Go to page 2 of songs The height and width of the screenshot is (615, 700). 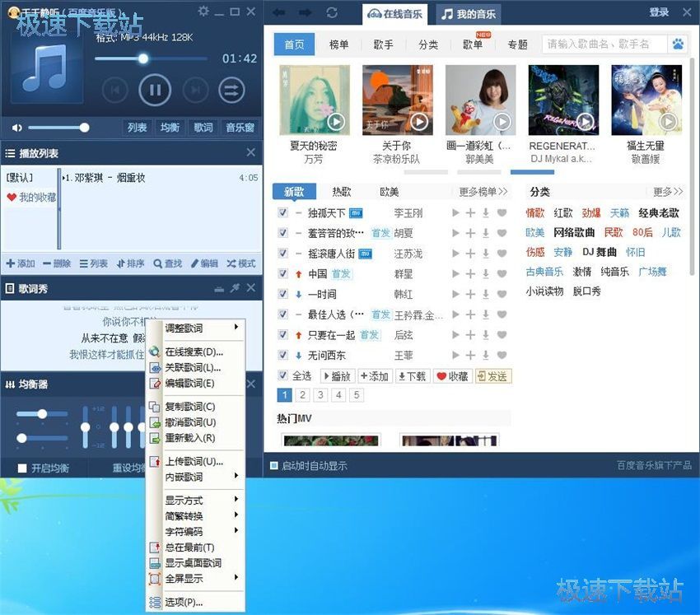pyautogui.click(x=302, y=394)
